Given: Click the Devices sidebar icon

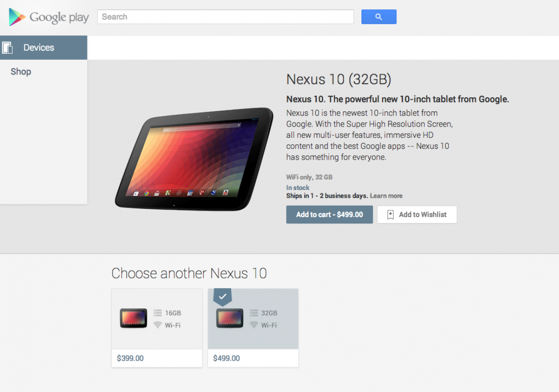Looking at the screenshot, I should pos(7,47).
